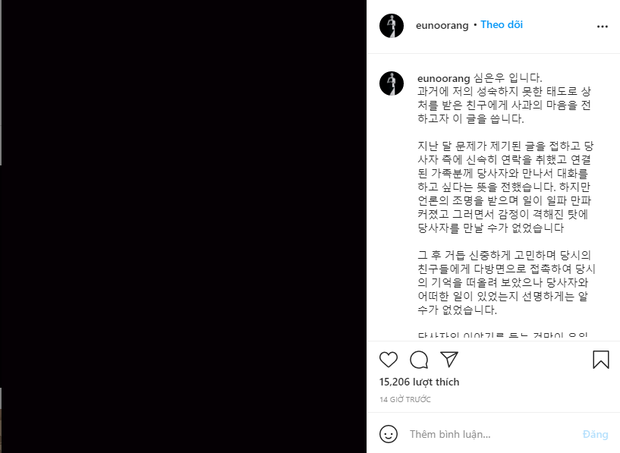View list of 15,206 lượt thích

point(419,382)
